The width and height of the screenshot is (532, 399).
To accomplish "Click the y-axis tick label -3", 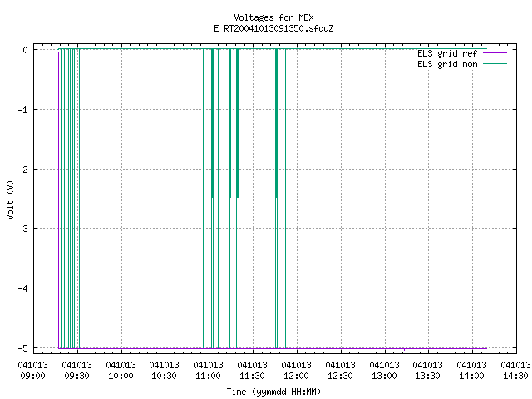I will tap(22, 229).
